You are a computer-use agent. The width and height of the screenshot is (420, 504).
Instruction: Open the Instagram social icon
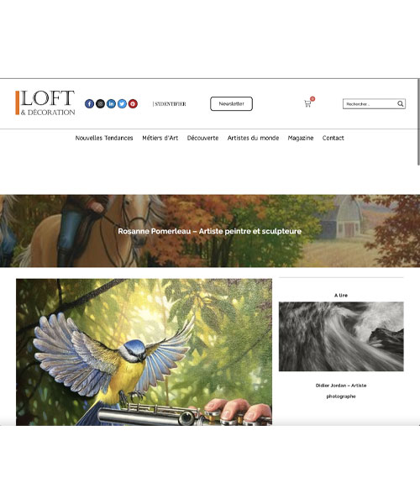coord(100,104)
